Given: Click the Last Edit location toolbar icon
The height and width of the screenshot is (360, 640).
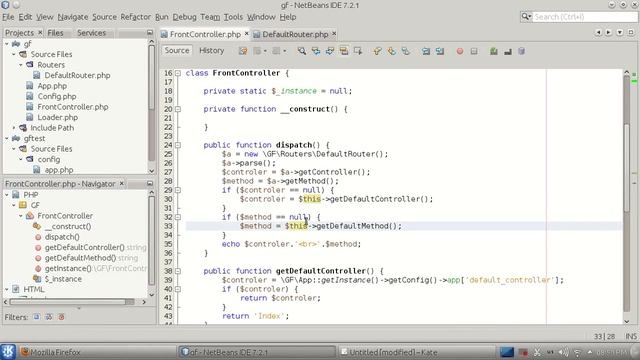Looking at the screenshot, I should click(x=243, y=51).
